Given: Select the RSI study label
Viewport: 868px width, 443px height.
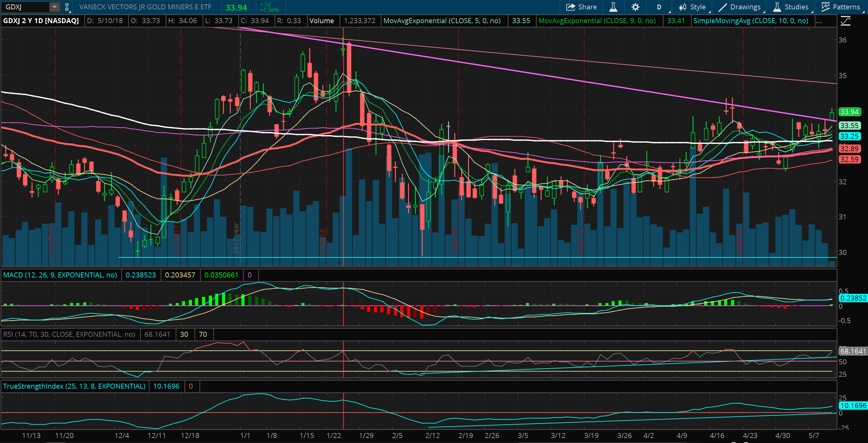Looking at the screenshot, I should click(x=69, y=334).
